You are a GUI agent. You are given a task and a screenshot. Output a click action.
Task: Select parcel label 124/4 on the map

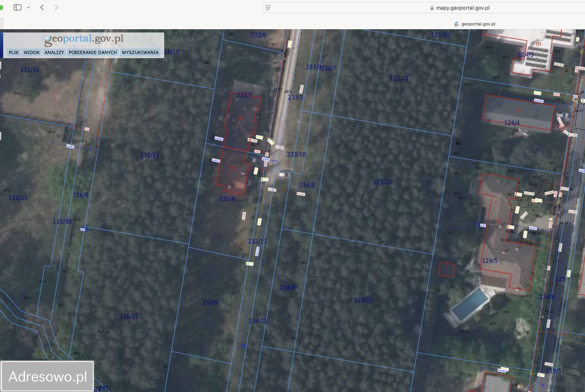(512, 123)
